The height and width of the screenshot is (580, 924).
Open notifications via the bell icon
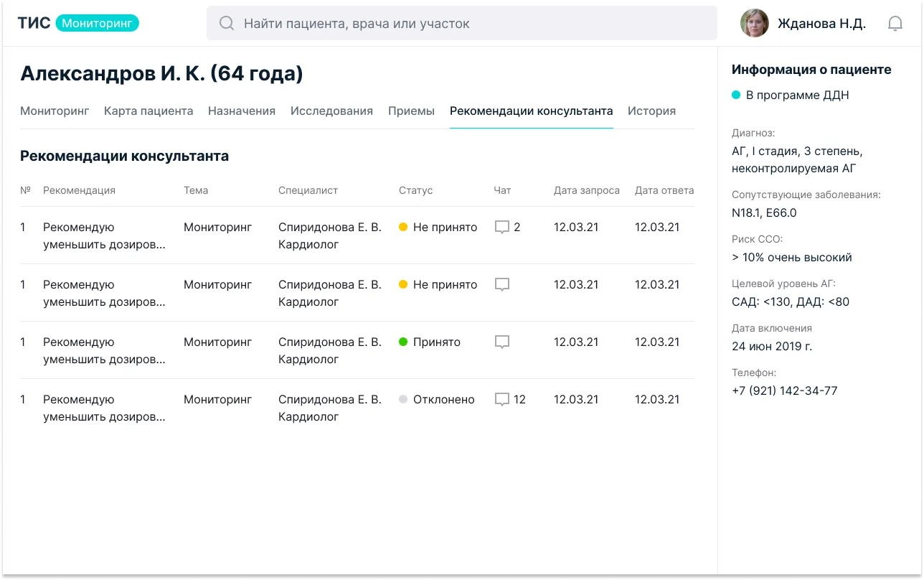click(895, 24)
